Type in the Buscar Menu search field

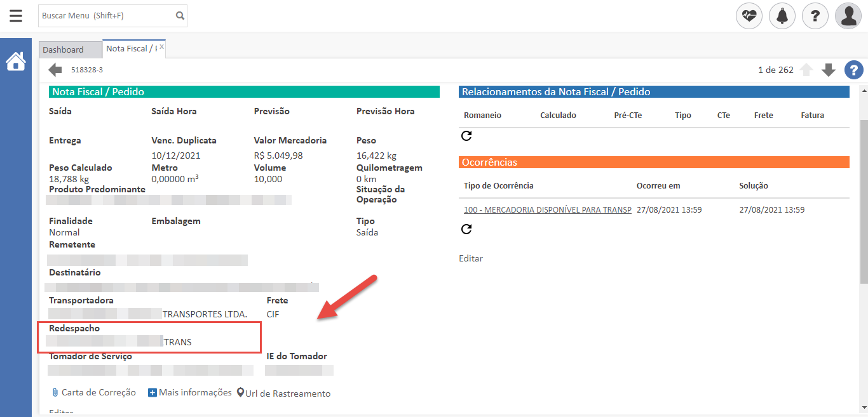(x=105, y=16)
